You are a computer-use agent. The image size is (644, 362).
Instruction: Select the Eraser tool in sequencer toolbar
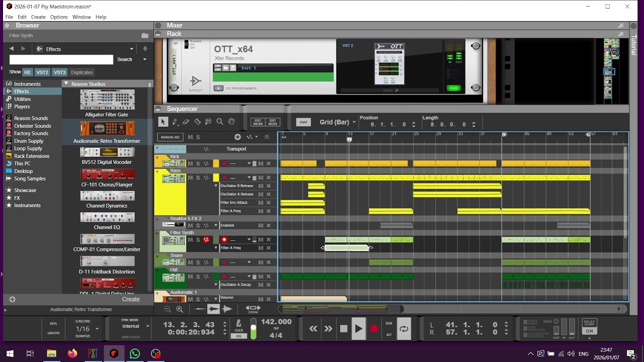click(186, 122)
